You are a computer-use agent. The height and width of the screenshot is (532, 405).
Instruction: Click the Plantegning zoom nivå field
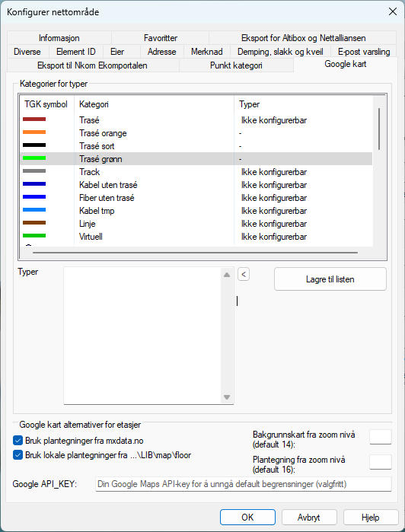[381, 462]
